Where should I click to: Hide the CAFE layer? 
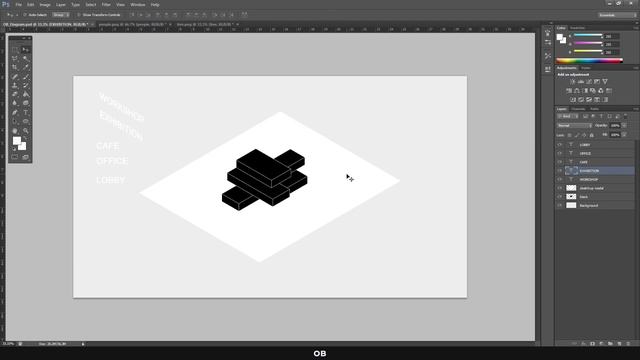(x=560, y=162)
